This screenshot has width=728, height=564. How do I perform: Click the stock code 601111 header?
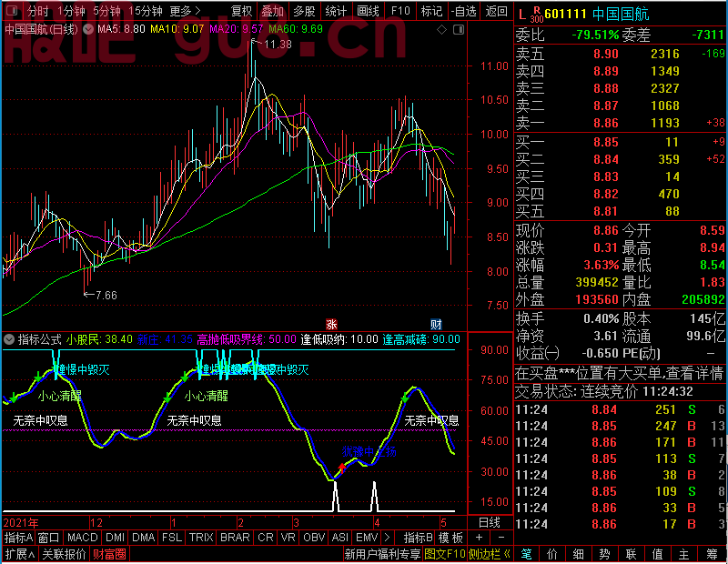(565, 14)
